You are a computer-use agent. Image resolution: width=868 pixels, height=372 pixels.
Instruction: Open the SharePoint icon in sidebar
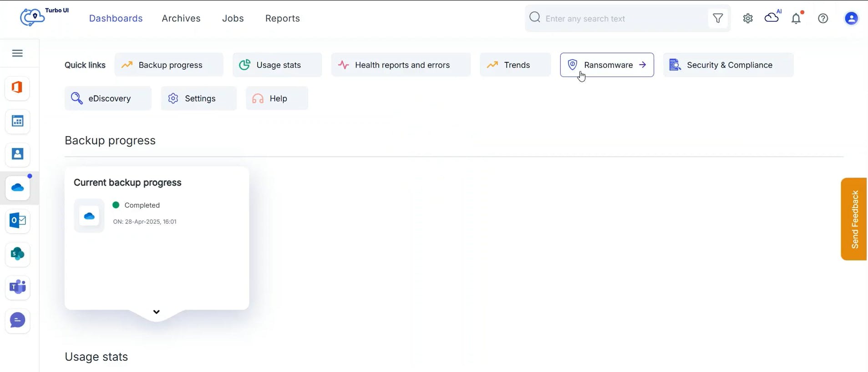click(x=17, y=254)
